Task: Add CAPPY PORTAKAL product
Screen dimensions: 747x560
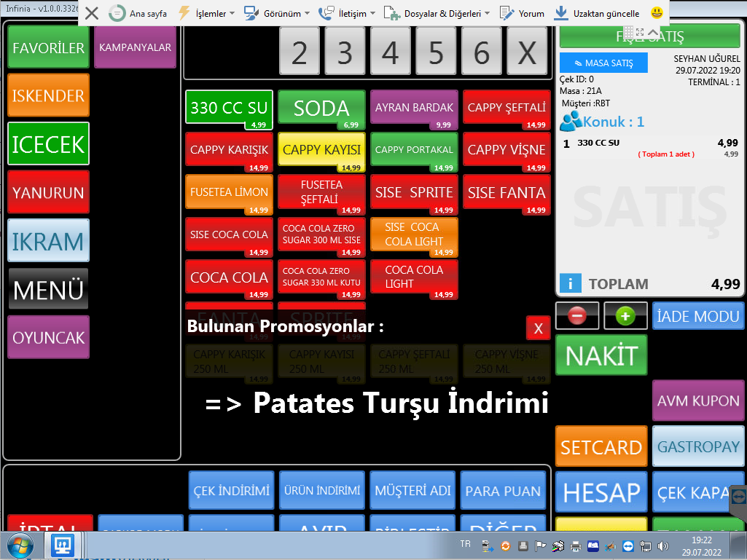Action: pos(414,152)
